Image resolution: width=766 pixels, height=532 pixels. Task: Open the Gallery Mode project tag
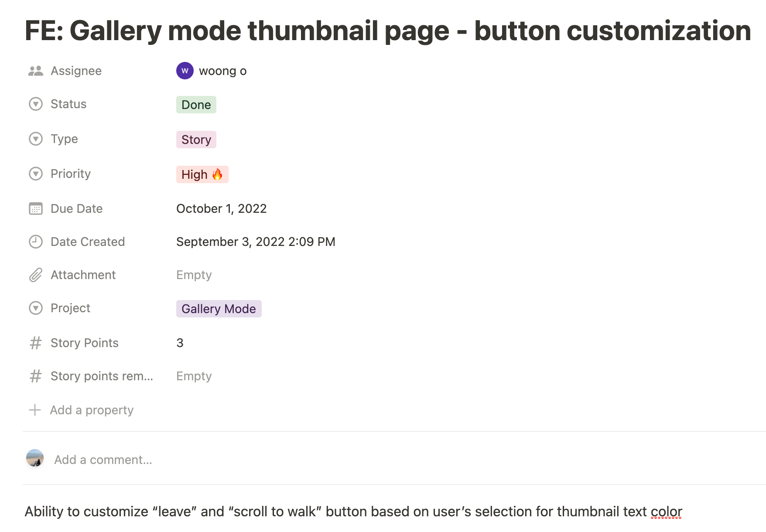tap(219, 309)
